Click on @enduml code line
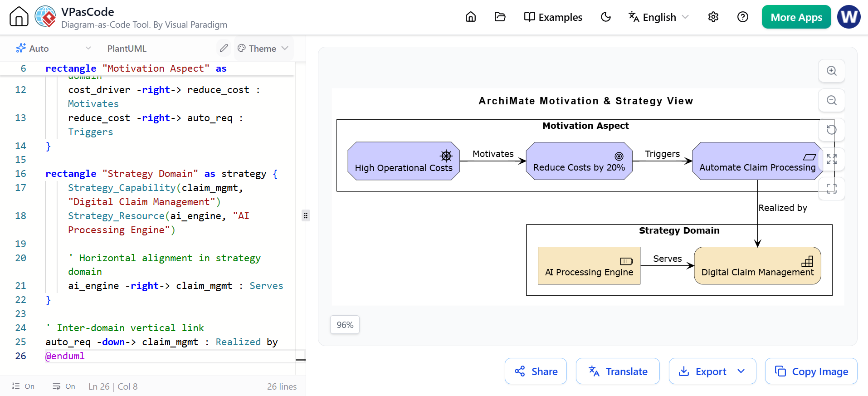Screen dimensions: 868x396 coord(65,356)
